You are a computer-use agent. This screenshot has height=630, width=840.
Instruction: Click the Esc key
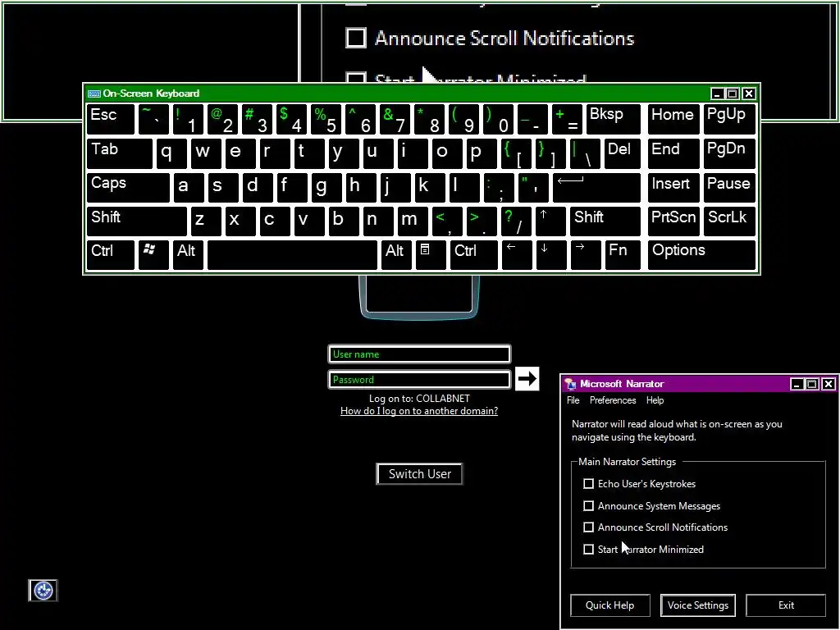(x=111, y=119)
